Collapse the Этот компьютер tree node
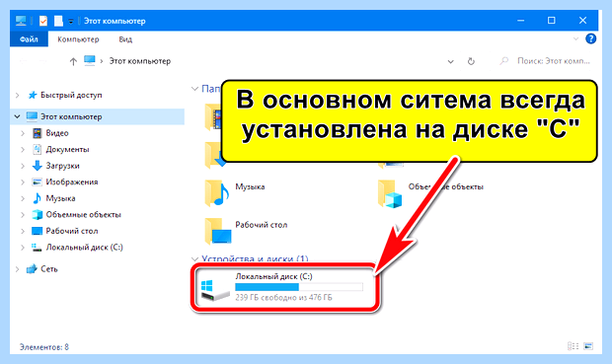Viewport: 612px width, 364px height. 17,116
